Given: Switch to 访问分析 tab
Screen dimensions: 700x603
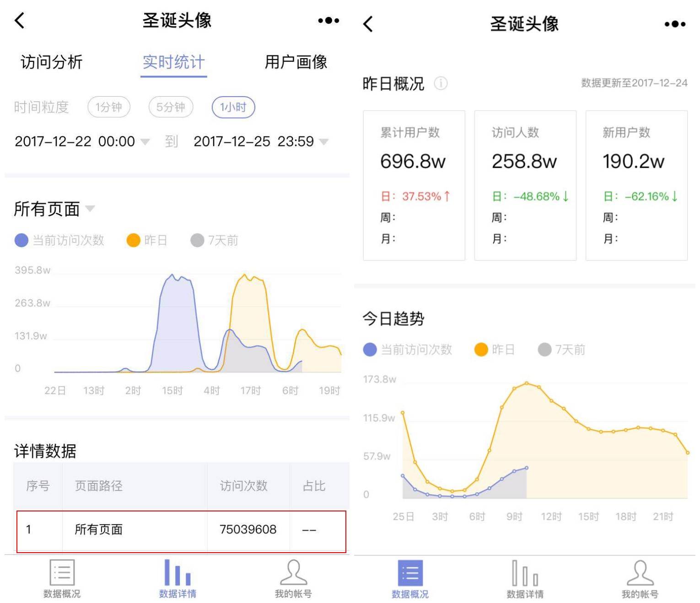Looking at the screenshot, I should [52, 62].
